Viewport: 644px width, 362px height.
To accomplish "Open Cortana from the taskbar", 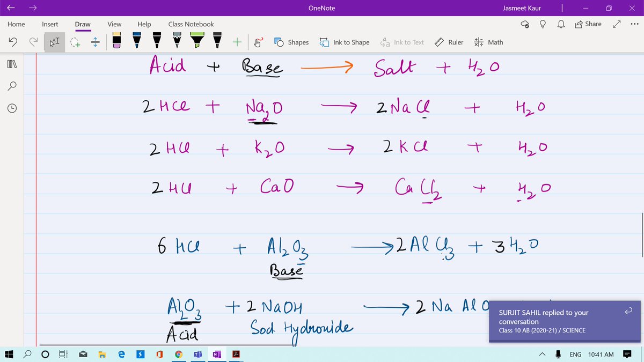I will pos(45,354).
